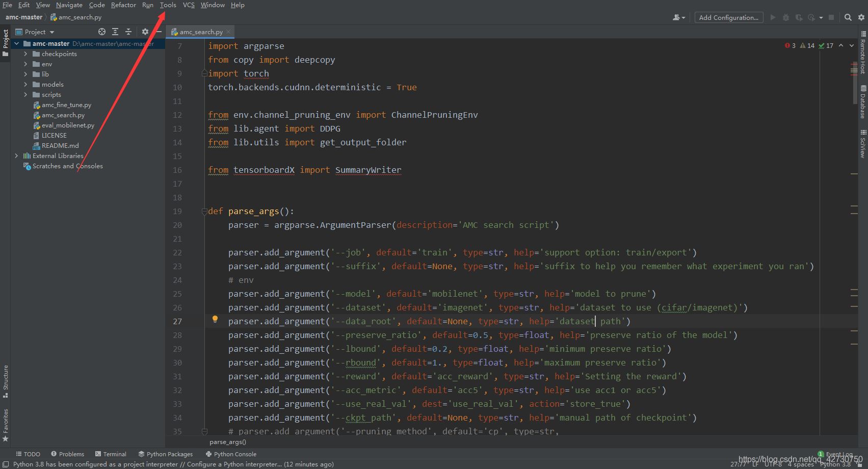
Task: Click the Select Opened File locate icon
Action: click(x=102, y=32)
